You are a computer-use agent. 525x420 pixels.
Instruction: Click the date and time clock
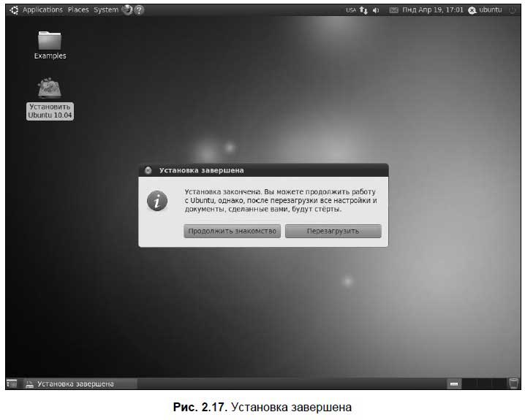pos(432,10)
